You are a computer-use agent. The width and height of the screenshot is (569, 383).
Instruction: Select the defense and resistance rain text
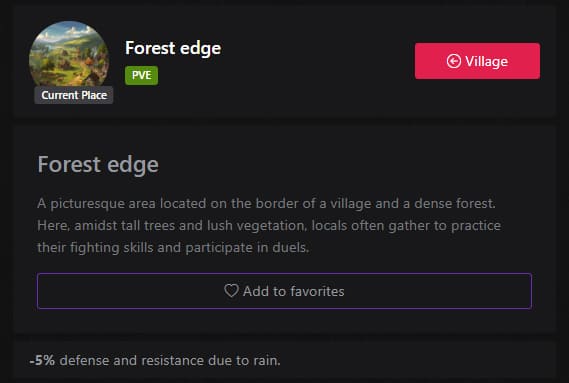pyautogui.click(x=170, y=360)
